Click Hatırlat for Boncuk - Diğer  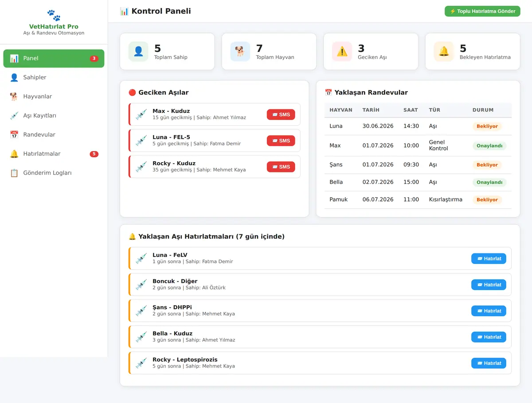point(489,285)
